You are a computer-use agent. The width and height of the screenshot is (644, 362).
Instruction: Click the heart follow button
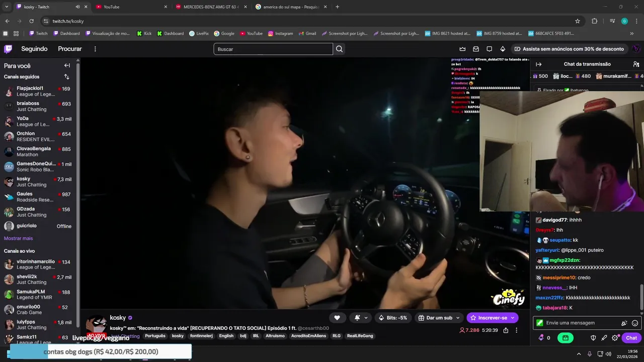pyautogui.click(x=337, y=318)
